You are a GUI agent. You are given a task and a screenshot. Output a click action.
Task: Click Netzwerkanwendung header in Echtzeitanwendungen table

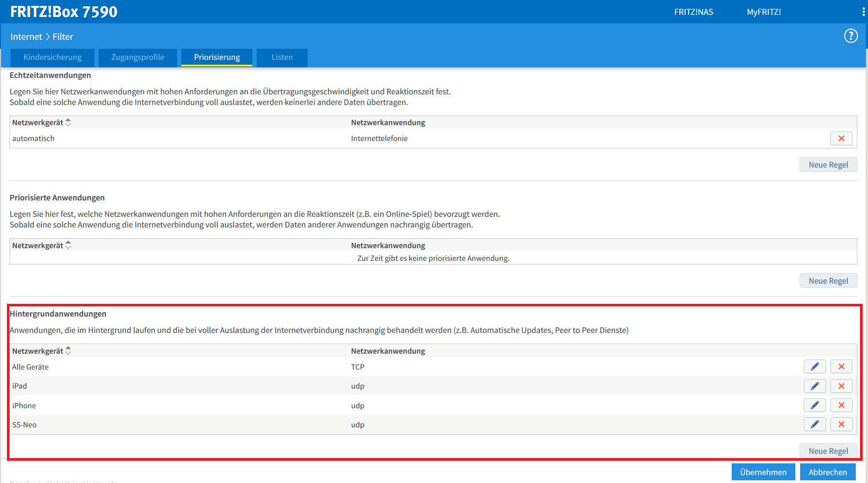pyautogui.click(x=388, y=122)
